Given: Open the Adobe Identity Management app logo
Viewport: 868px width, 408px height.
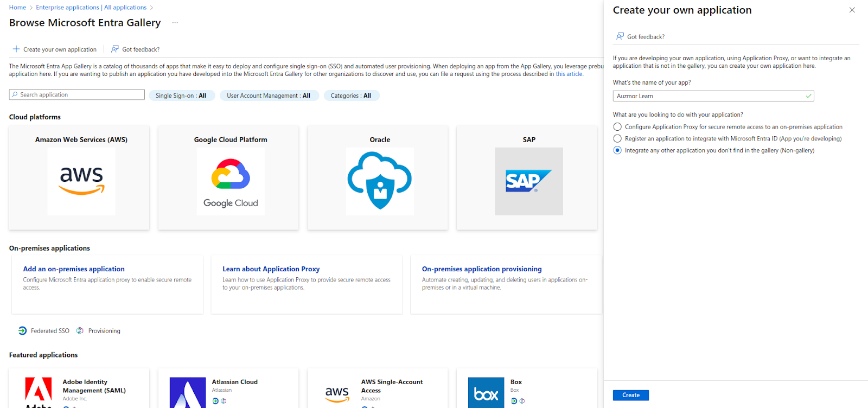Looking at the screenshot, I should (x=39, y=393).
